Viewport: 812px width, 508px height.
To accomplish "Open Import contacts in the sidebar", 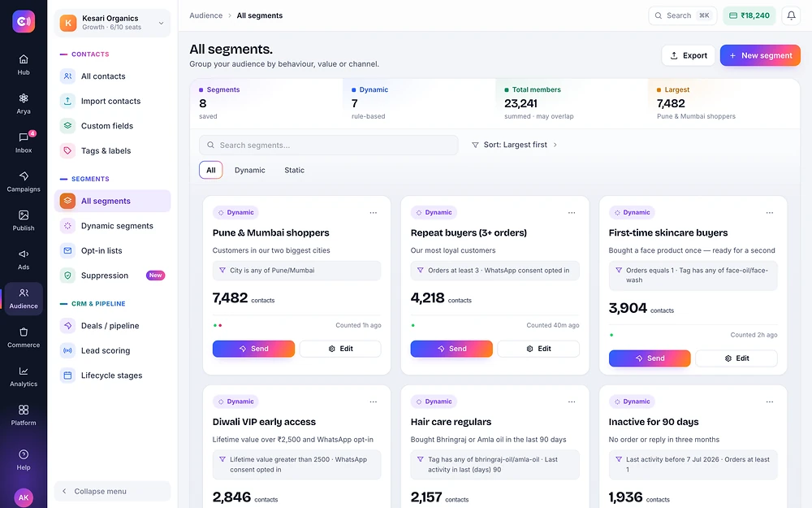I will tap(112, 101).
